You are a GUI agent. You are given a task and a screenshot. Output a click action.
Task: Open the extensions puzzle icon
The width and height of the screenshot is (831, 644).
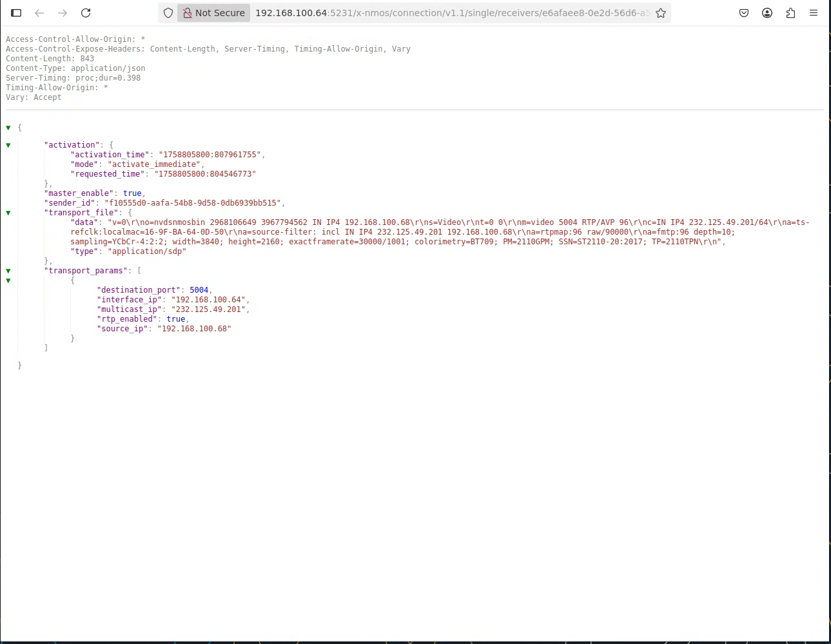coord(790,13)
